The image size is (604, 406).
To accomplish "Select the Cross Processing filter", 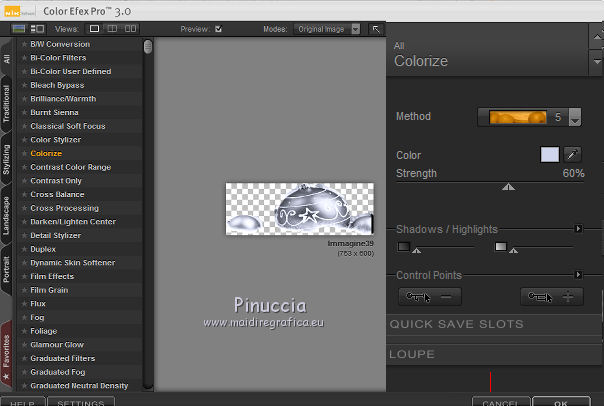I will [64, 208].
